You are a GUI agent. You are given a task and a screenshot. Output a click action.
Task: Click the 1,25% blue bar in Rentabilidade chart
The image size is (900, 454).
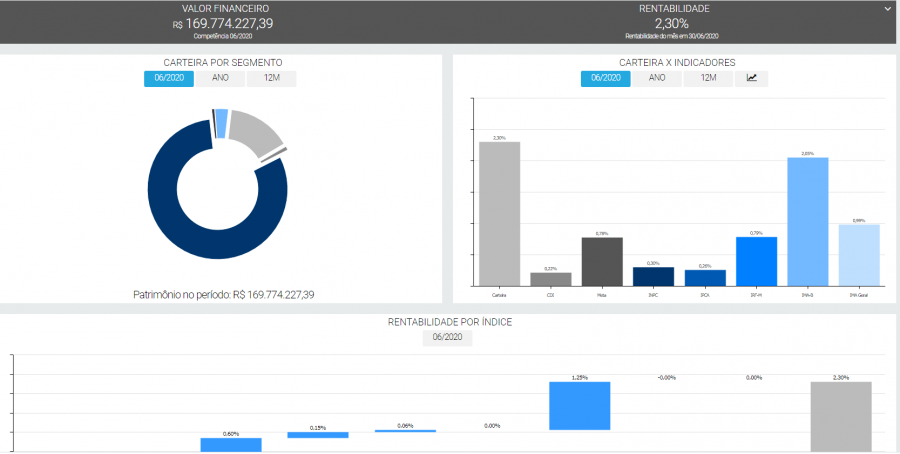(579, 406)
